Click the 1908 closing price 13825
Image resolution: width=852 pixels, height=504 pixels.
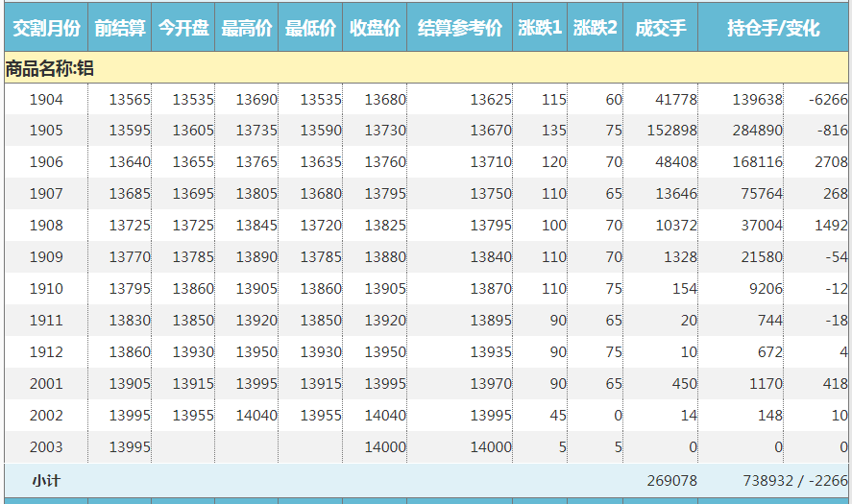pyautogui.click(x=385, y=226)
